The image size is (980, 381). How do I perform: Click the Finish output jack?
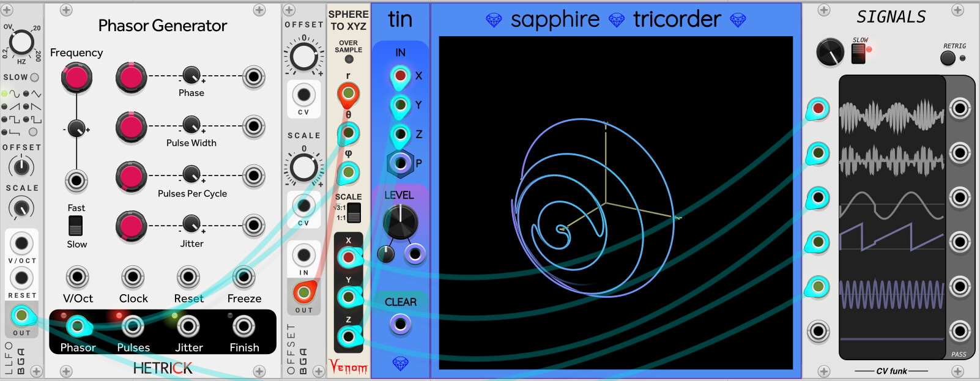coord(243,326)
